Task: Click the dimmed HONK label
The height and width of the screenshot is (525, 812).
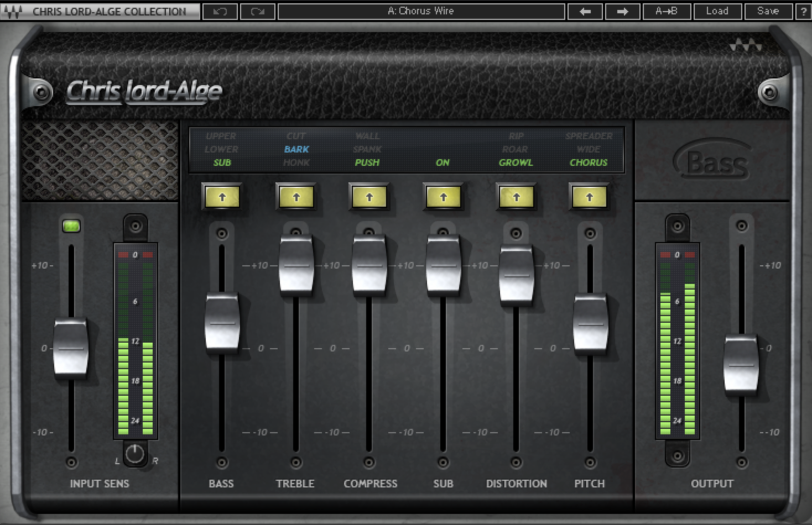Action: click(x=296, y=162)
